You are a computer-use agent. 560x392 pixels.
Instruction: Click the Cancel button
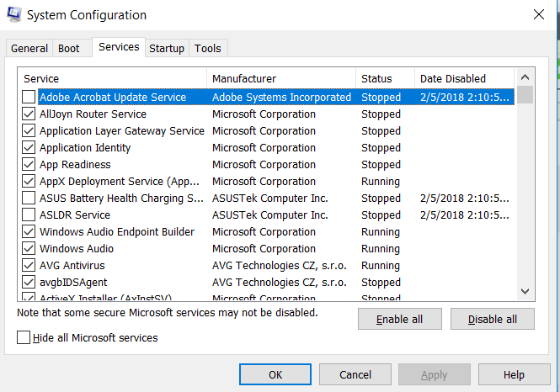[x=355, y=374]
